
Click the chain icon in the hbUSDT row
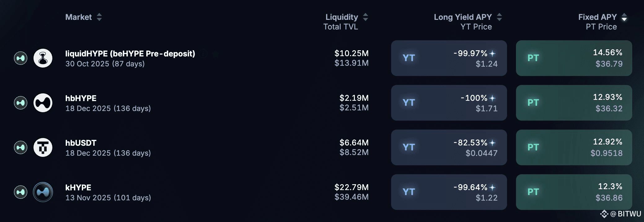[x=21, y=147]
